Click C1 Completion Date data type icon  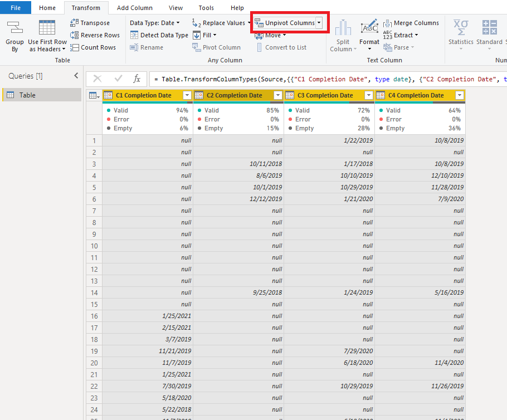tap(108, 95)
